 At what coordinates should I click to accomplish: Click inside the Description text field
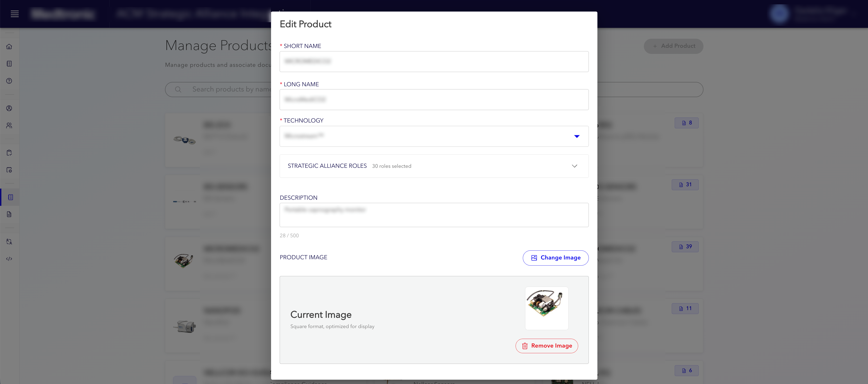pos(434,215)
